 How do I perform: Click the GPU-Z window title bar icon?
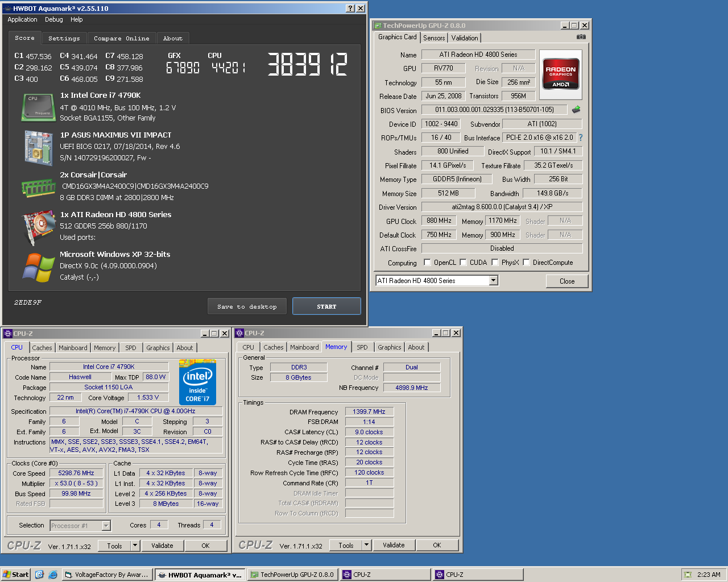coord(378,26)
